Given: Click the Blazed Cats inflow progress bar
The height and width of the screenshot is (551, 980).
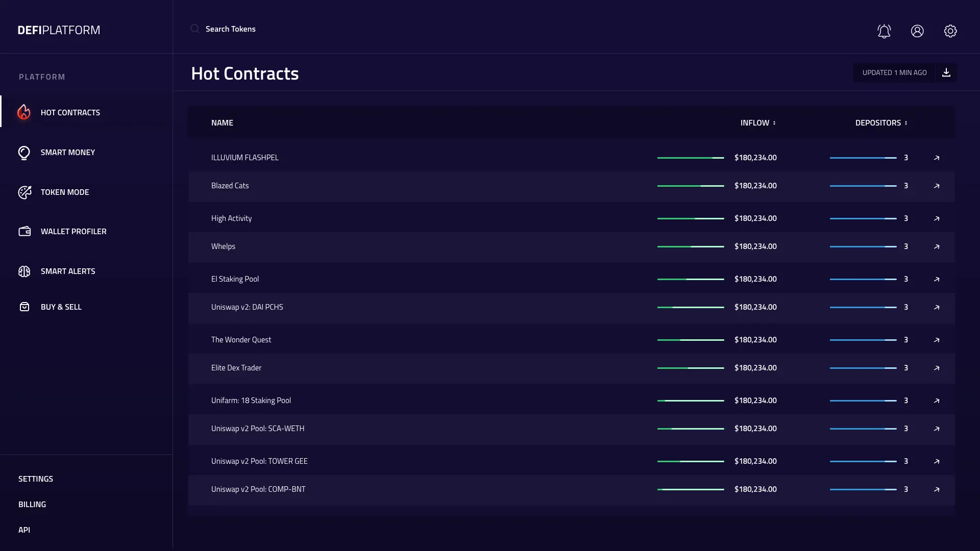Looking at the screenshot, I should tap(690, 186).
